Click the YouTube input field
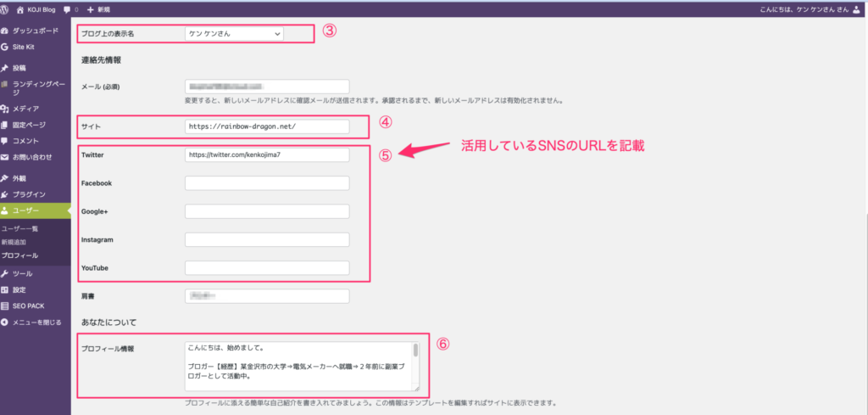The width and height of the screenshot is (868, 415). pos(267,268)
